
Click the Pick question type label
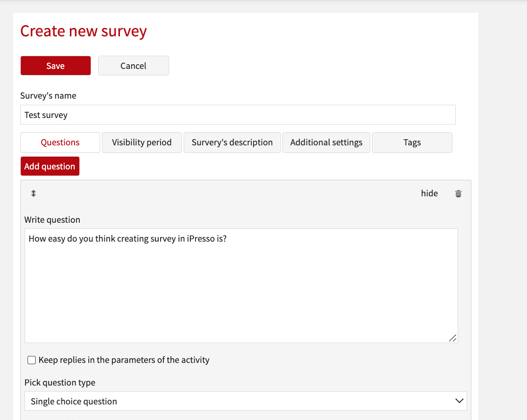60,382
